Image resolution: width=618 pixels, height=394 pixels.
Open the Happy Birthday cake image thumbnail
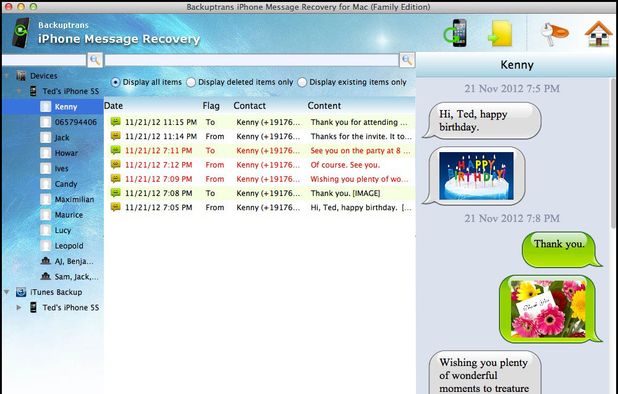tap(476, 176)
